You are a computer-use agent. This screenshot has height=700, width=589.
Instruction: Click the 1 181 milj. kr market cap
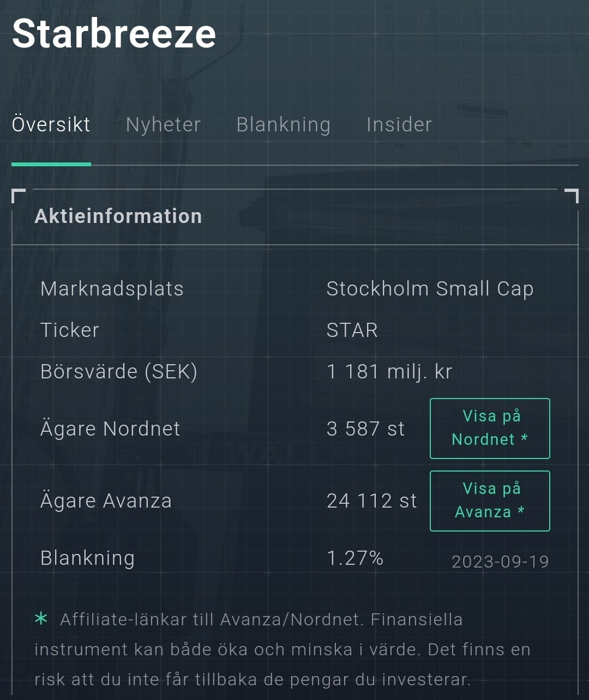pos(389,372)
